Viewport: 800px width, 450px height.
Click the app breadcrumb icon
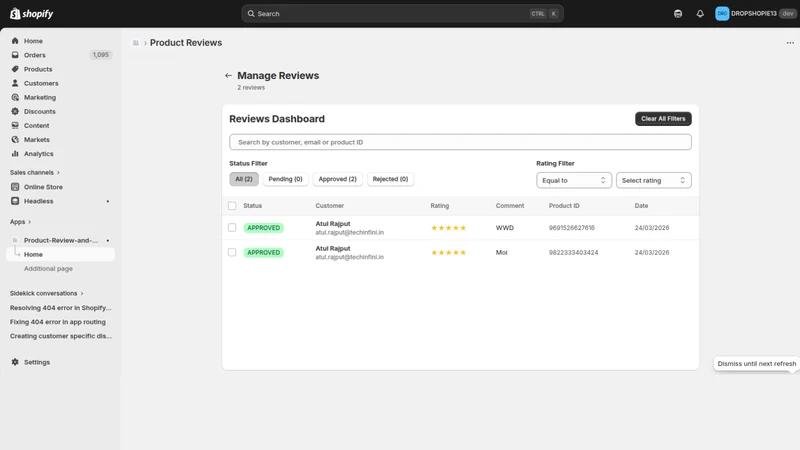point(136,43)
